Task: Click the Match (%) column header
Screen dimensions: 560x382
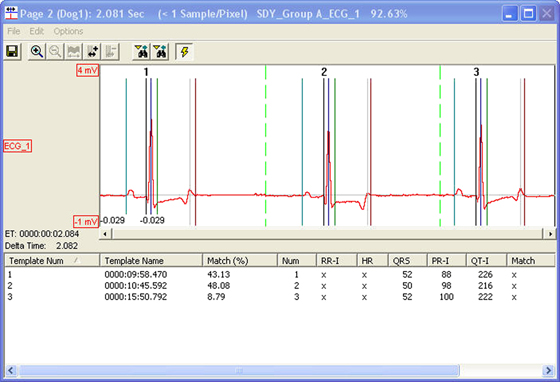Action: (x=240, y=261)
